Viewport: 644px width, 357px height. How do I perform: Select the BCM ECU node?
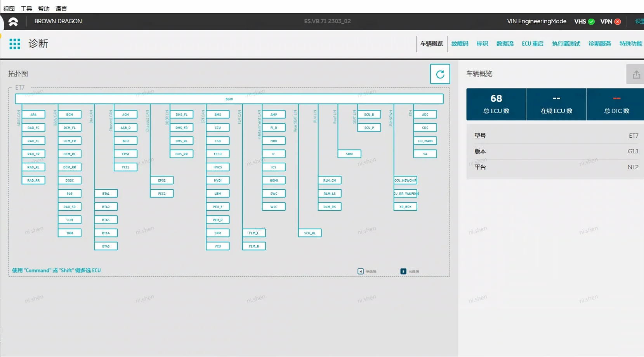coord(69,114)
